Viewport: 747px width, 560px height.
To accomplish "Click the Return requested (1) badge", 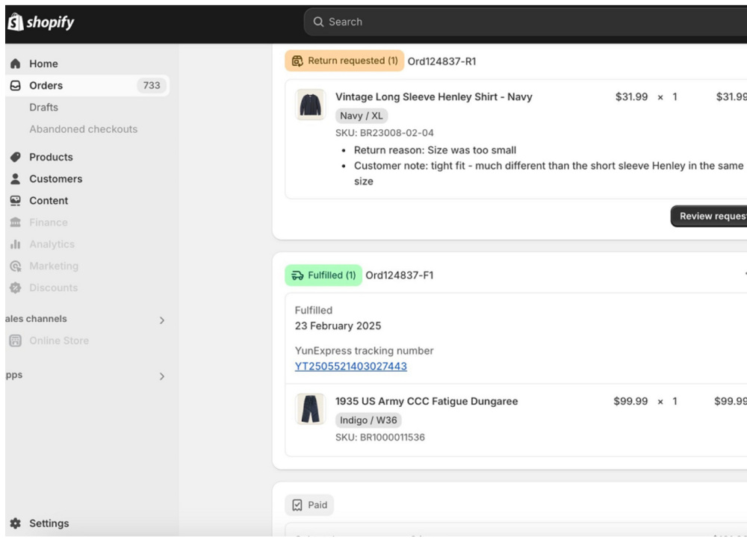I will click(344, 61).
